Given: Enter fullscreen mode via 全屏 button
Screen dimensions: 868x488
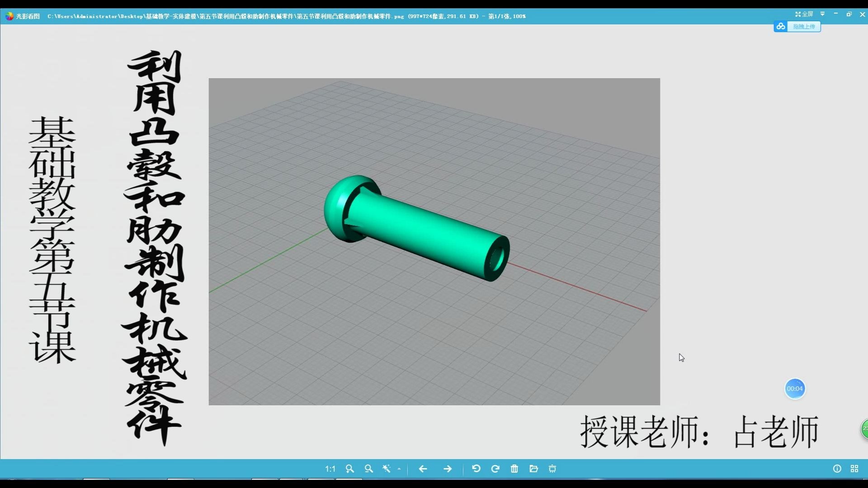Looking at the screenshot, I should point(804,14).
